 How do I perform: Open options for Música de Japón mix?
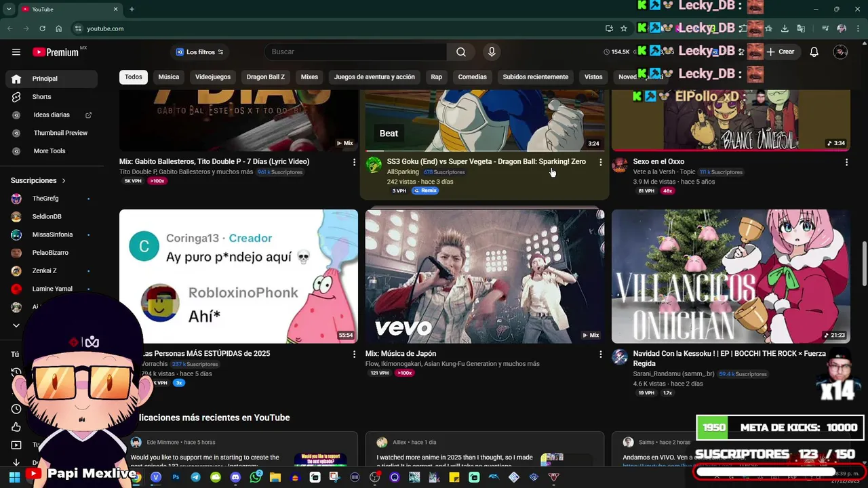click(600, 354)
